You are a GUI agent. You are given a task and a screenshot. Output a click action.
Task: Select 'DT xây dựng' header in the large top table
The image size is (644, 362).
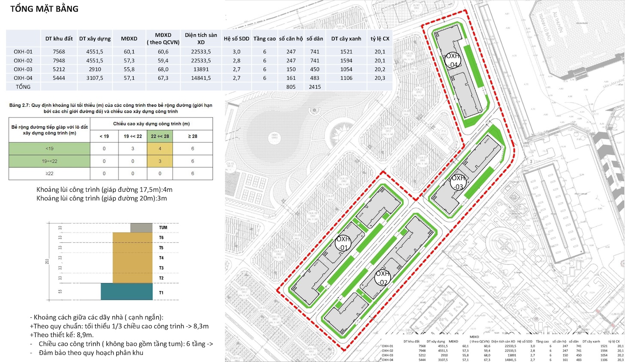click(95, 39)
